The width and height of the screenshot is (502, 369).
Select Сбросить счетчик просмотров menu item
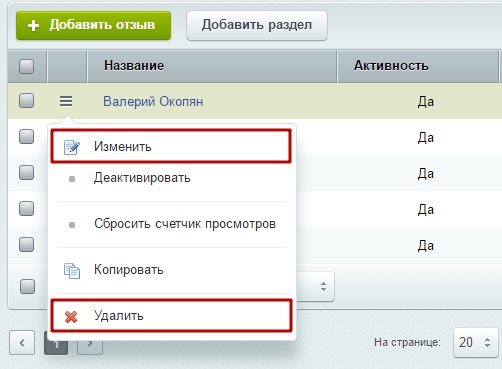click(x=171, y=224)
